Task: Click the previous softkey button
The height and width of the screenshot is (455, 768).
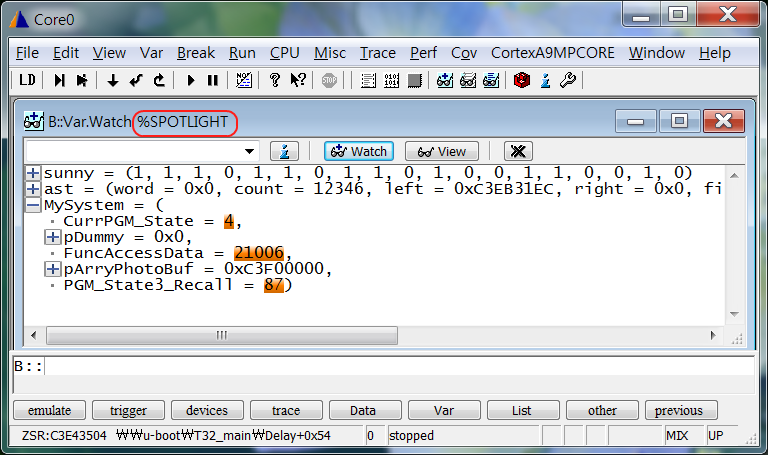Action: (x=680, y=410)
